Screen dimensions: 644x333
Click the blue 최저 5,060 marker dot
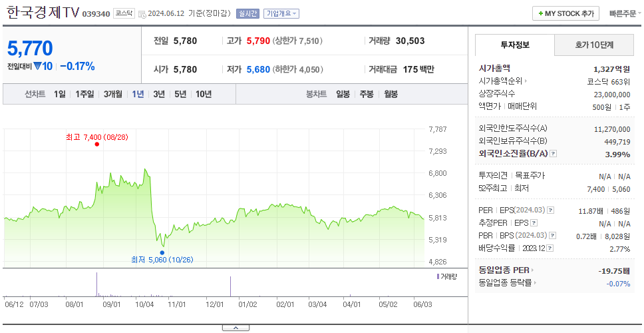(162, 253)
